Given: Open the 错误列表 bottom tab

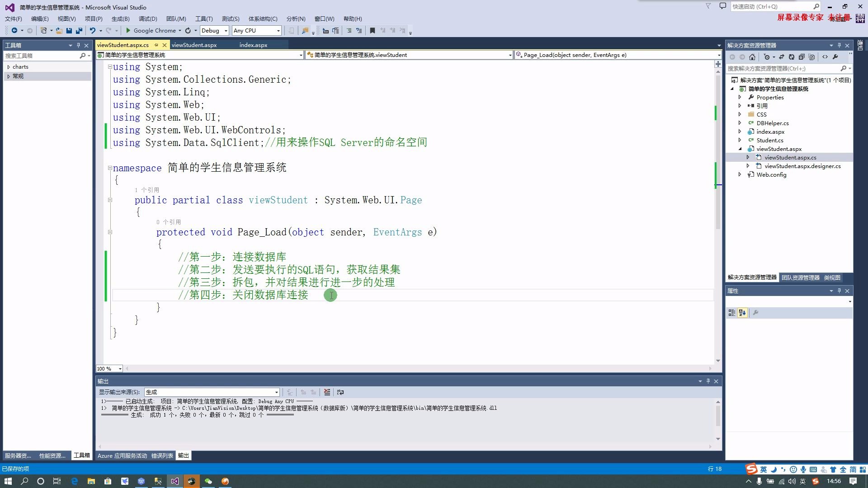Looking at the screenshot, I should tap(162, 455).
